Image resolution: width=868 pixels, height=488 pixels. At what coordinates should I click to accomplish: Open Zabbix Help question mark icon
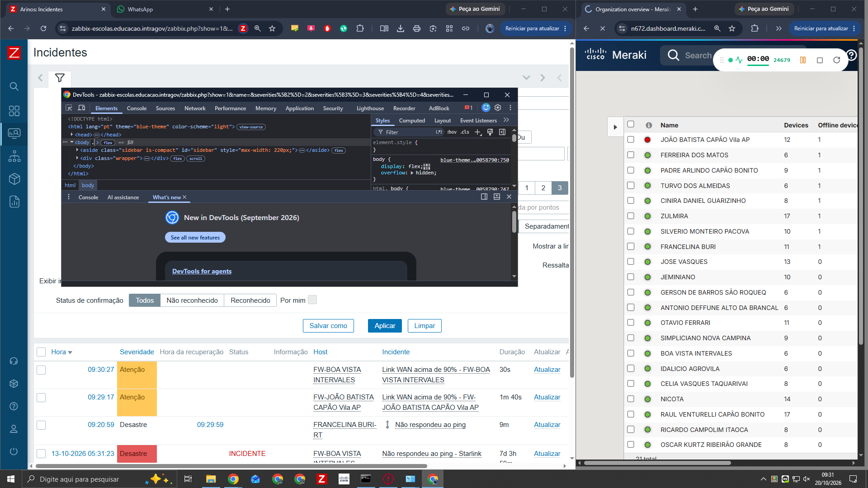[14, 406]
